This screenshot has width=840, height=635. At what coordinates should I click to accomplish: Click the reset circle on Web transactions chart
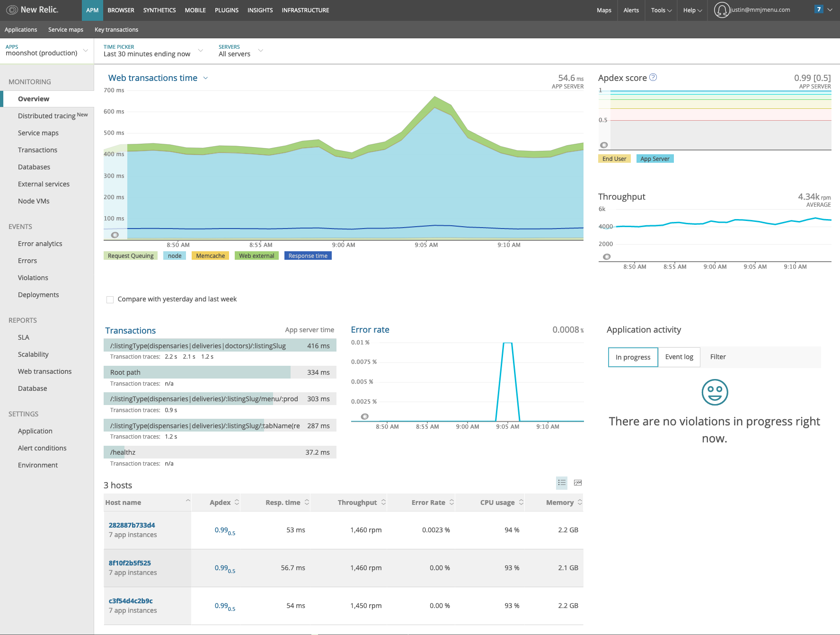point(115,235)
